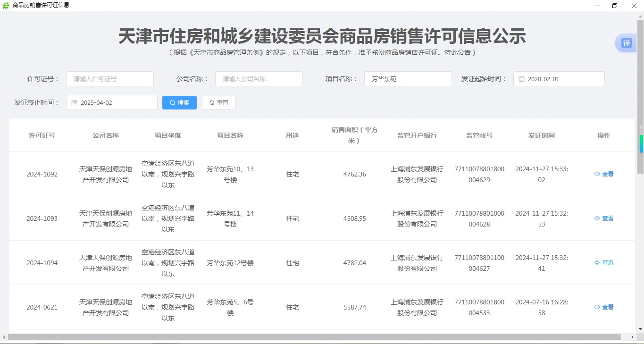Click vertical scrollbar down arrow
The image size is (644, 344).
tap(640, 328)
